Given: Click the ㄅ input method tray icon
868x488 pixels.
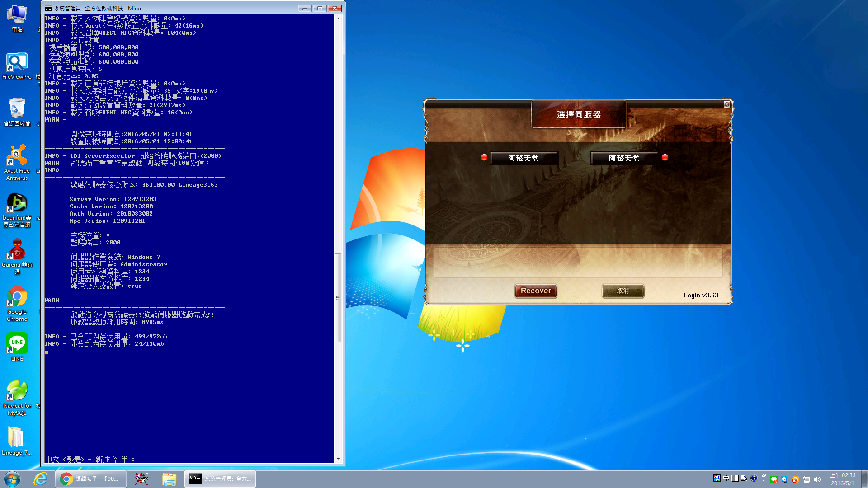Looking at the screenshot, I should click(x=717, y=478).
